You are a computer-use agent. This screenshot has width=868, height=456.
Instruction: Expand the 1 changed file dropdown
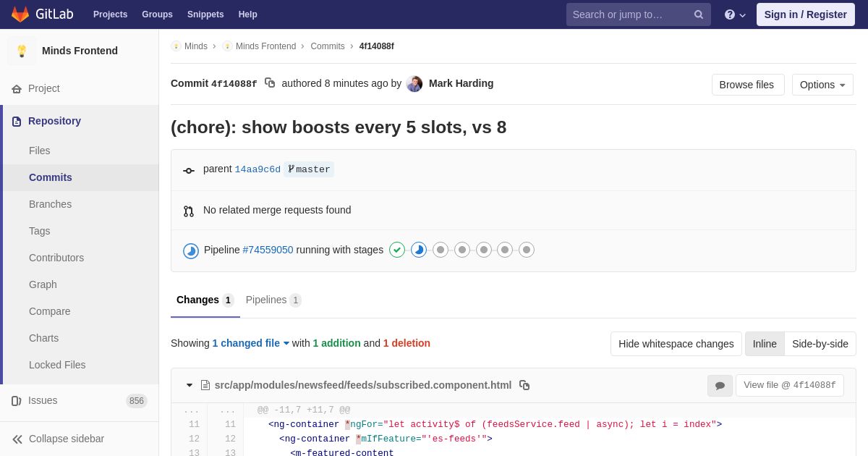(250, 343)
